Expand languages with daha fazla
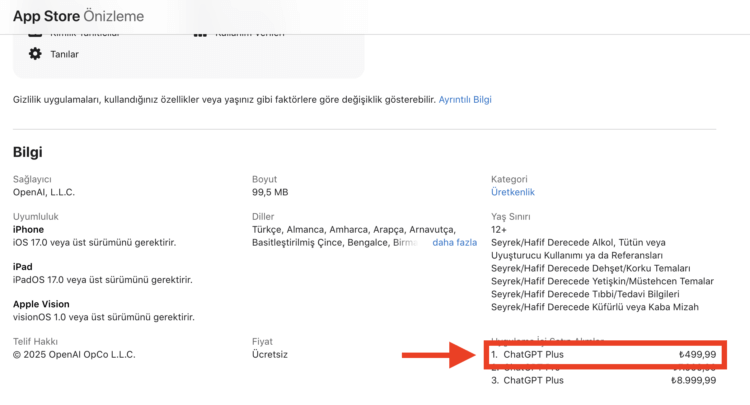This screenshot has width=750, height=405. [454, 242]
